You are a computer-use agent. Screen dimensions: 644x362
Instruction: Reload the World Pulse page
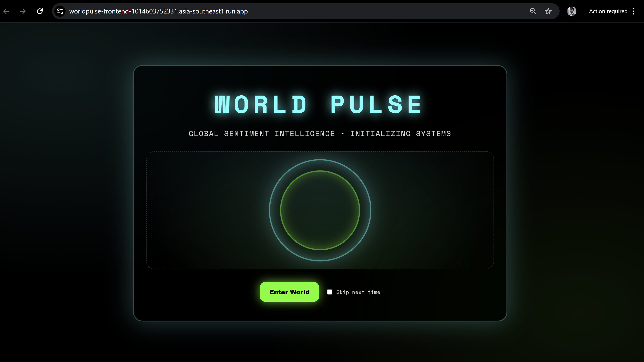pyautogui.click(x=40, y=11)
